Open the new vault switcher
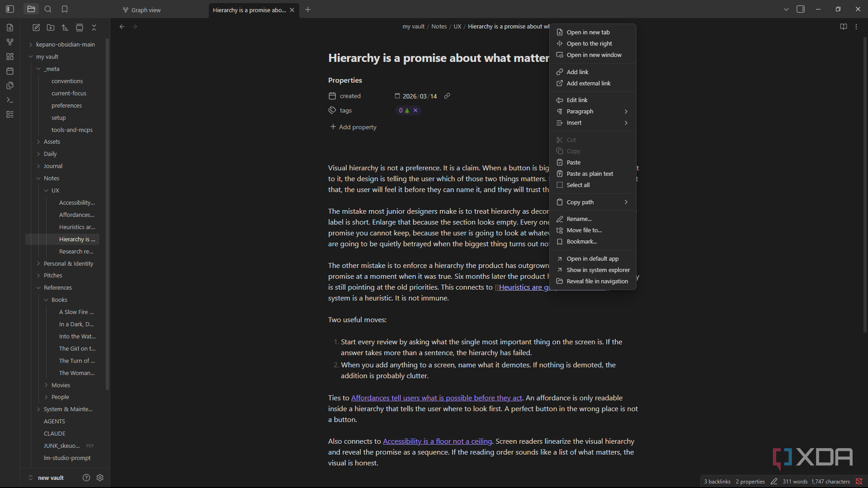Screen dimensions: 868x488 click(x=47, y=478)
